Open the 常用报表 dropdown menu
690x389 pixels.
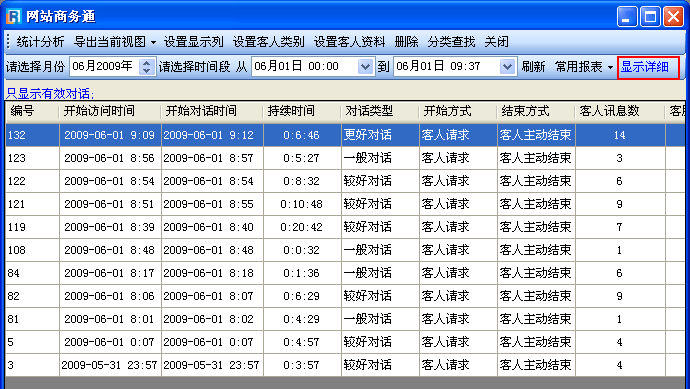[x=584, y=67]
